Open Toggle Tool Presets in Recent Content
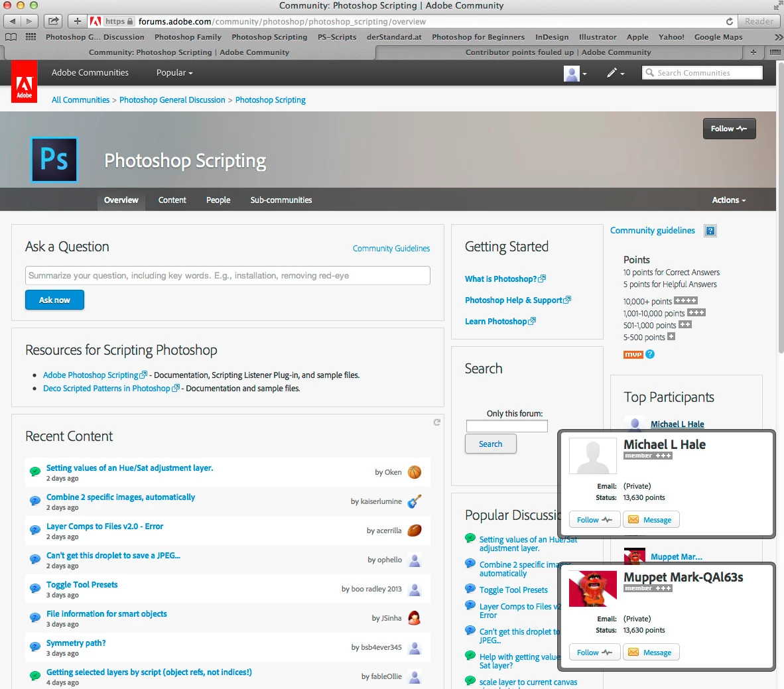784x689 pixels. click(x=82, y=584)
